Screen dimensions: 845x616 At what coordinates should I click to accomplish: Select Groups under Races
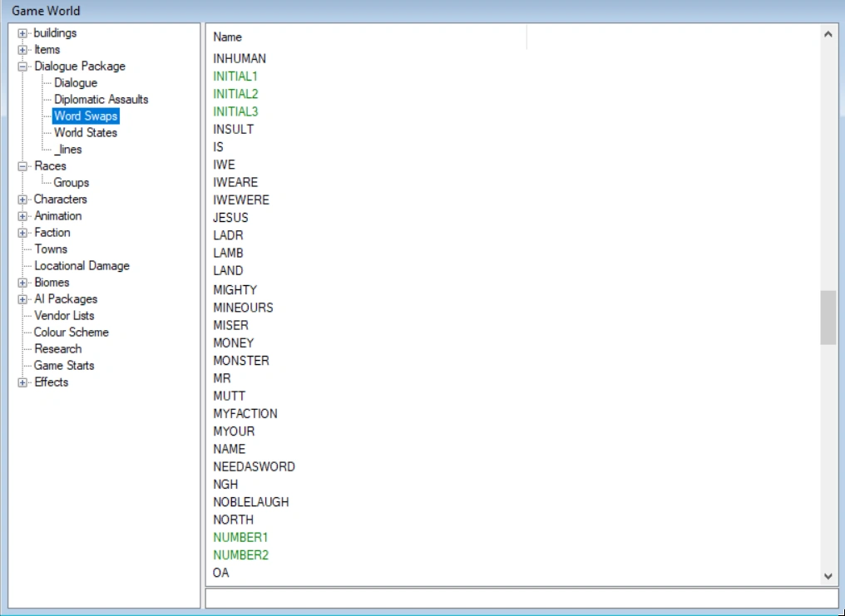click(x=72, y=183)
